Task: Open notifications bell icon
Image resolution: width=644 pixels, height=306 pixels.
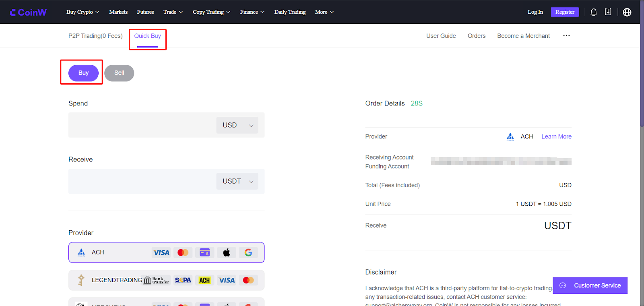Action: tap(593, 12)
